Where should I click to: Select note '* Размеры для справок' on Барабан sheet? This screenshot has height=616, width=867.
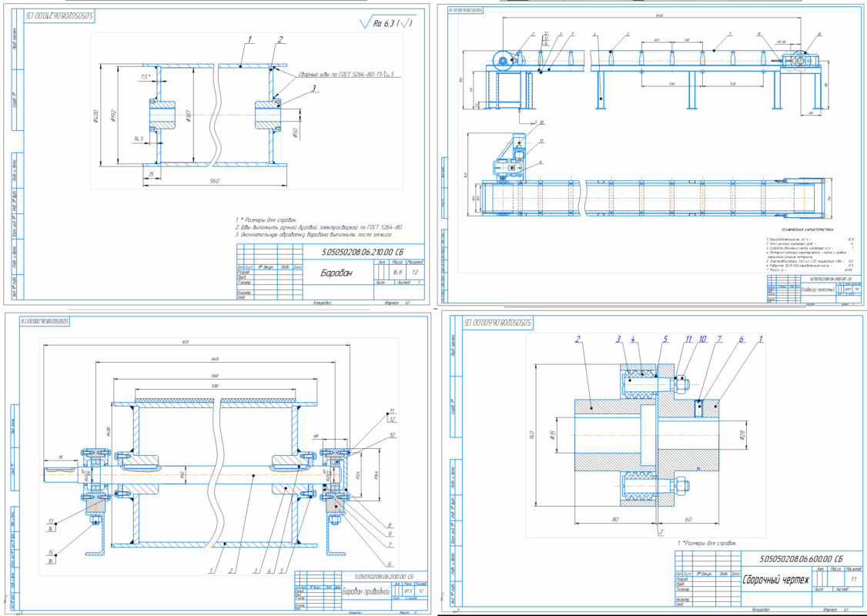[x=266, y=219]
